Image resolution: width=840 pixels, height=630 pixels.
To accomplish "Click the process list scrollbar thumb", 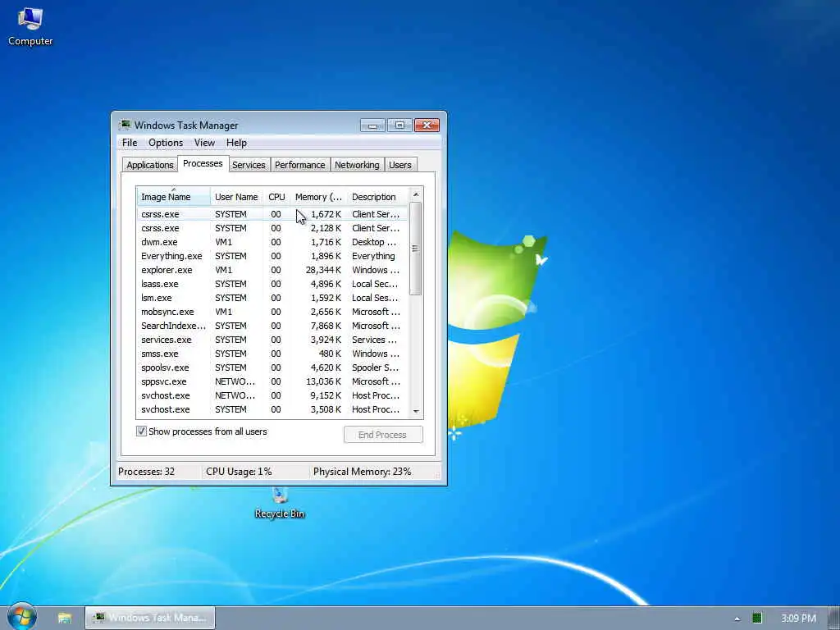I will [416, 249].
